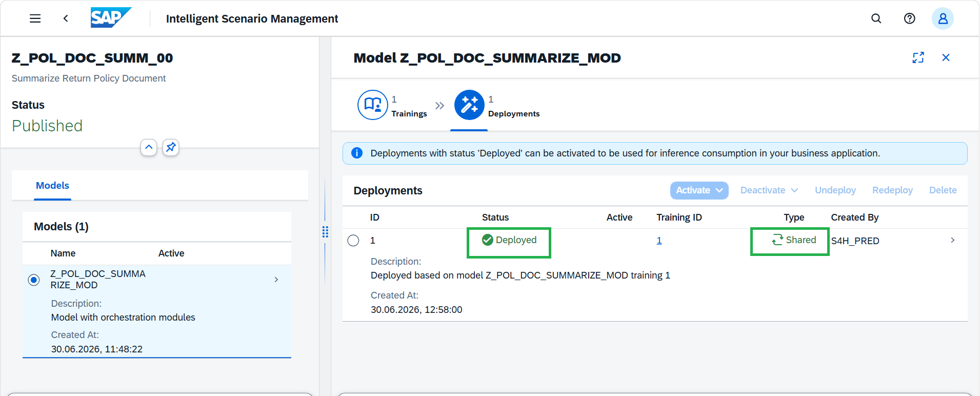The height and width of the screenshot is (396, 980).
Task: Select the Deployments wand icon
Action: tap(469, 105)
